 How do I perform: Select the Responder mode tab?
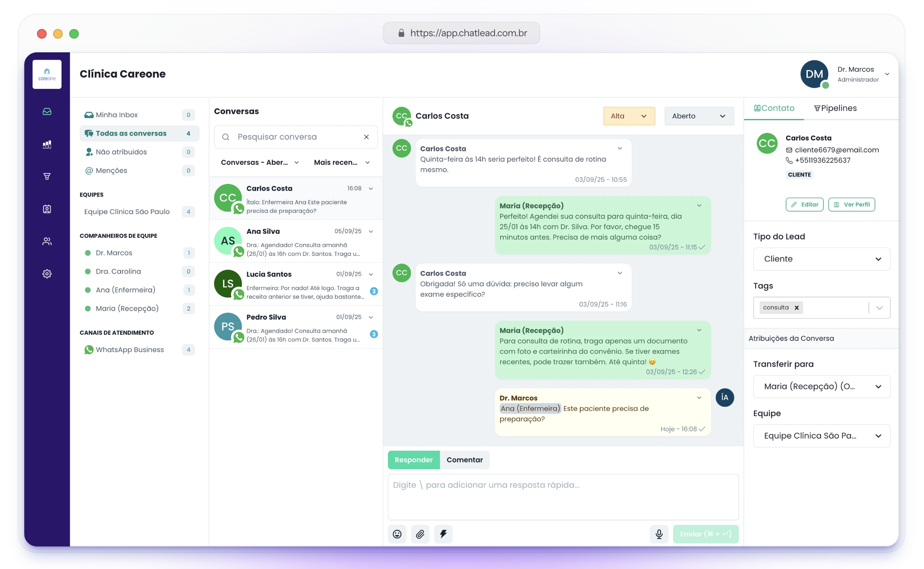tap(413, 460)
